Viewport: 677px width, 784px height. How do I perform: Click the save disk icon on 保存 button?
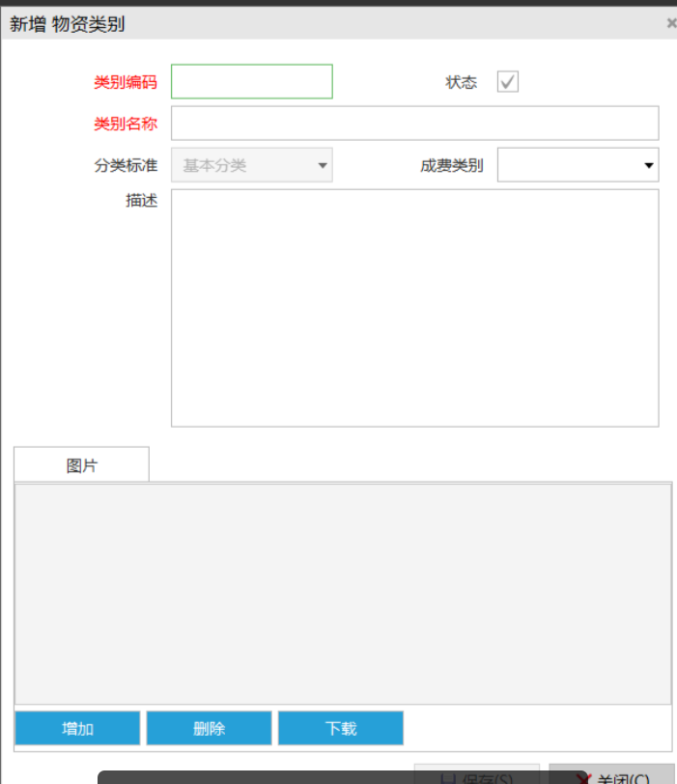447,778
